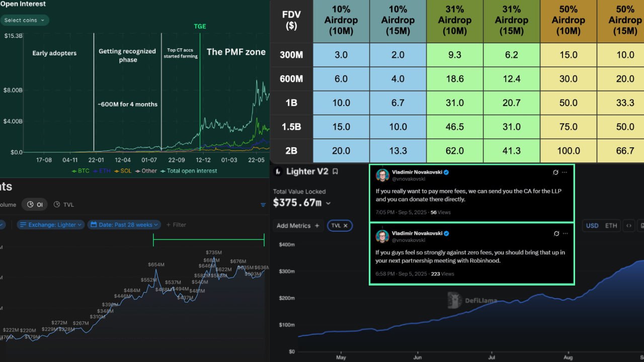
Task: Toggle the SOL legend series
Action: [123, 171]
